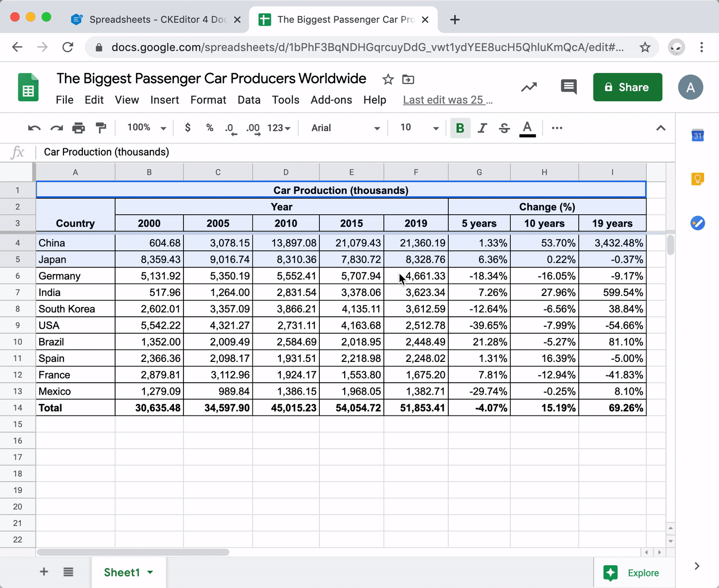Click the green Share button
719x588 pixels.
[628, 87]
